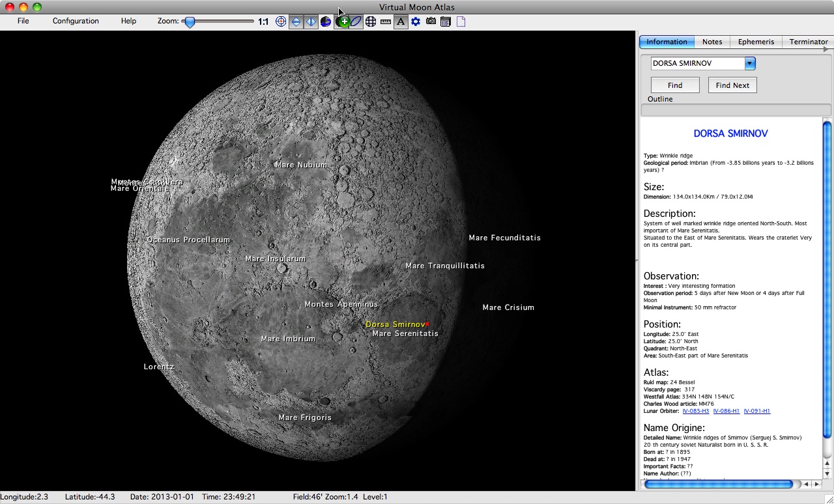Click the Zoom slider handle
Screen dimensions: 834x504
tap(190, 22)
